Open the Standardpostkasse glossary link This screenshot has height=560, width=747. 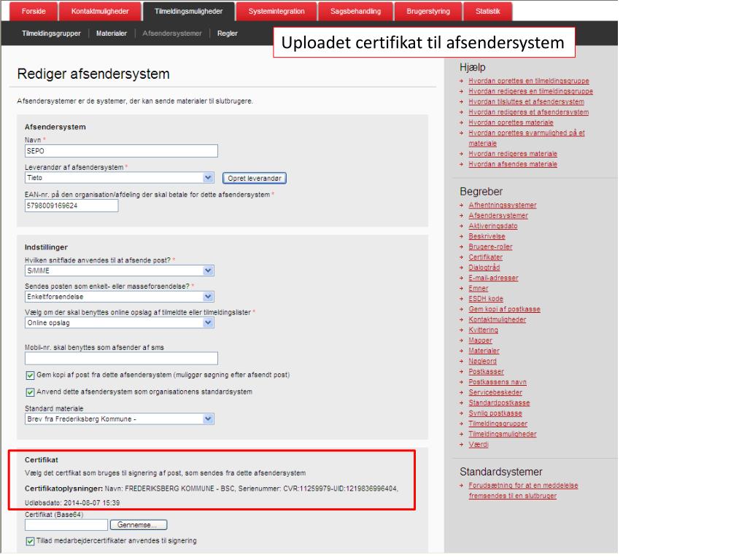pos(499,403)
